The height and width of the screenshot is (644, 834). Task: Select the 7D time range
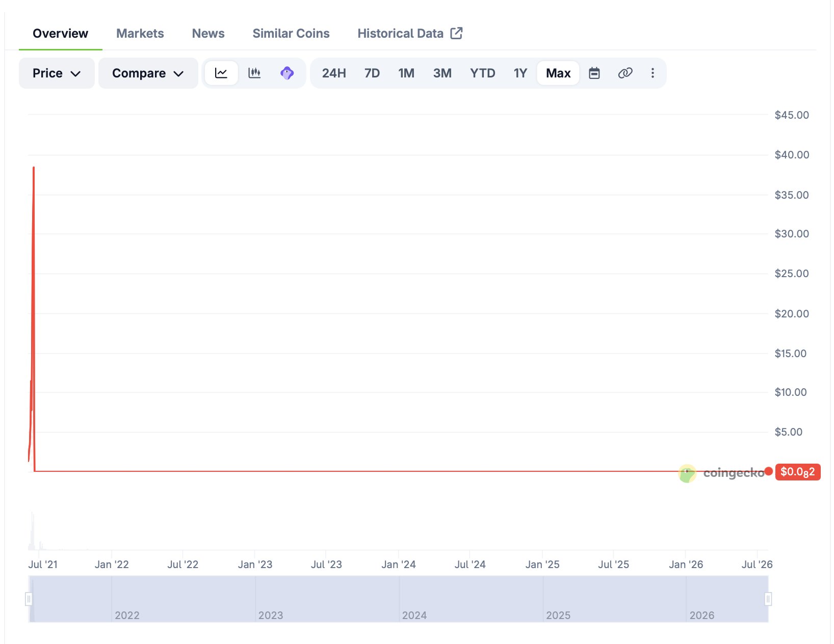372,73
